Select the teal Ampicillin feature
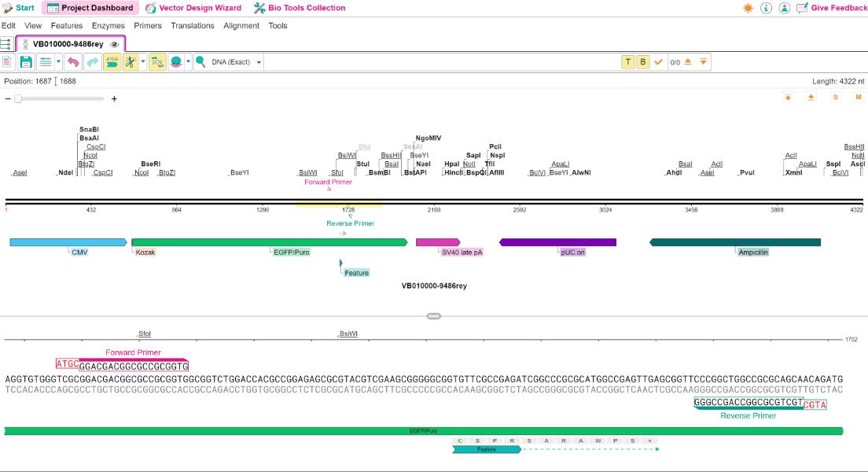868x472 pixels. pyautogui.click(x=734, y=242)
